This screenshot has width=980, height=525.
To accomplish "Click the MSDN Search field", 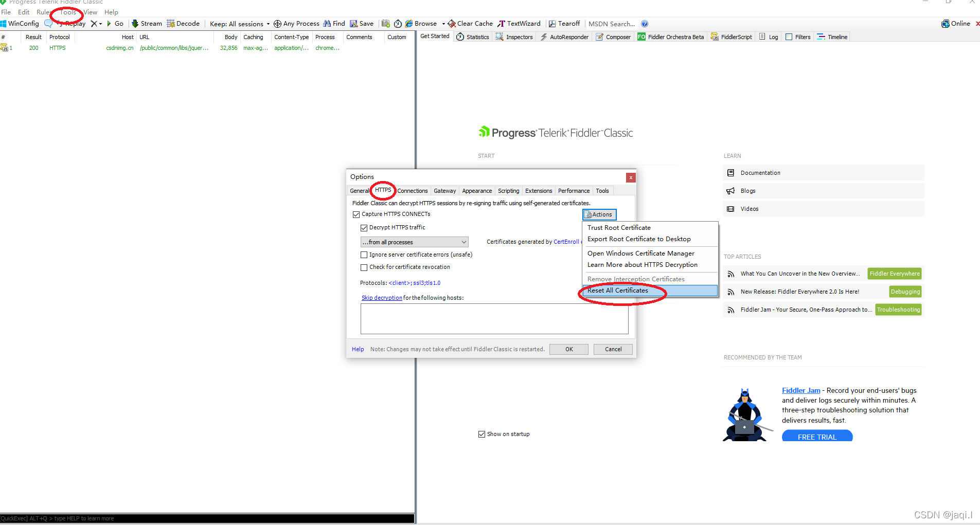I will click(x=611, y=24).
